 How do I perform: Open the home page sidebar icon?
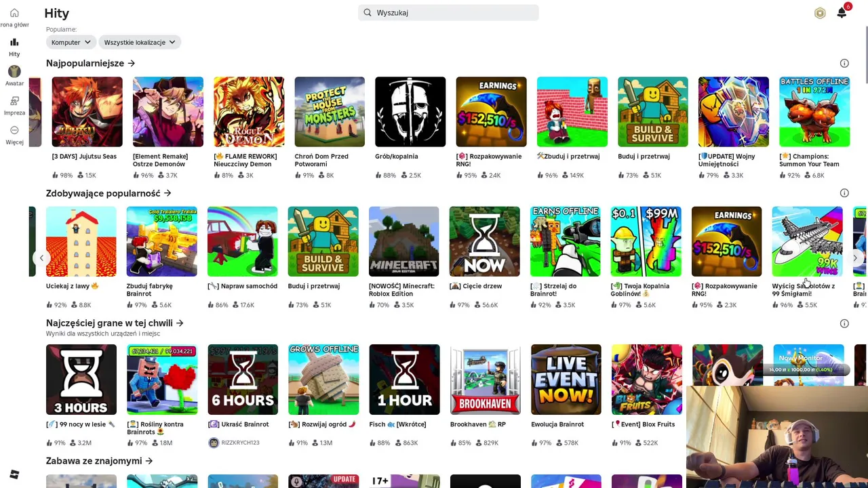pos(14,13)
